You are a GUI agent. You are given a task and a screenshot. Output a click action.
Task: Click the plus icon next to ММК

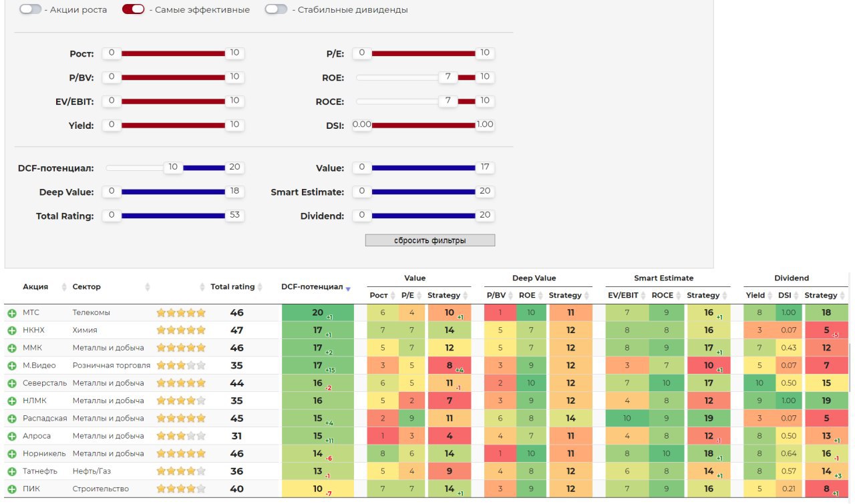[x=12, y=348]
